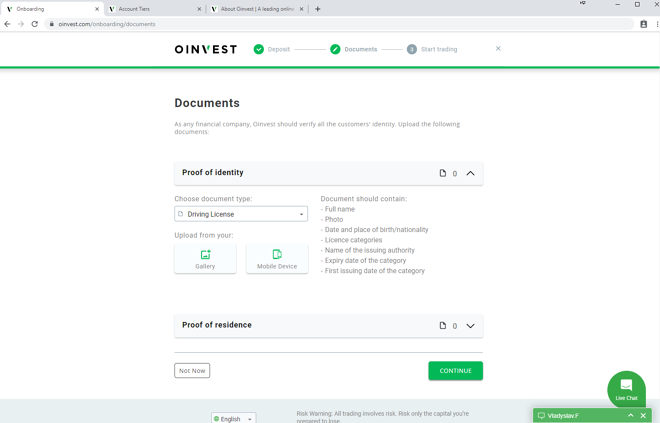660x423 pixels.
Task: Close the Onboarding tab
Action: point(97,9)
